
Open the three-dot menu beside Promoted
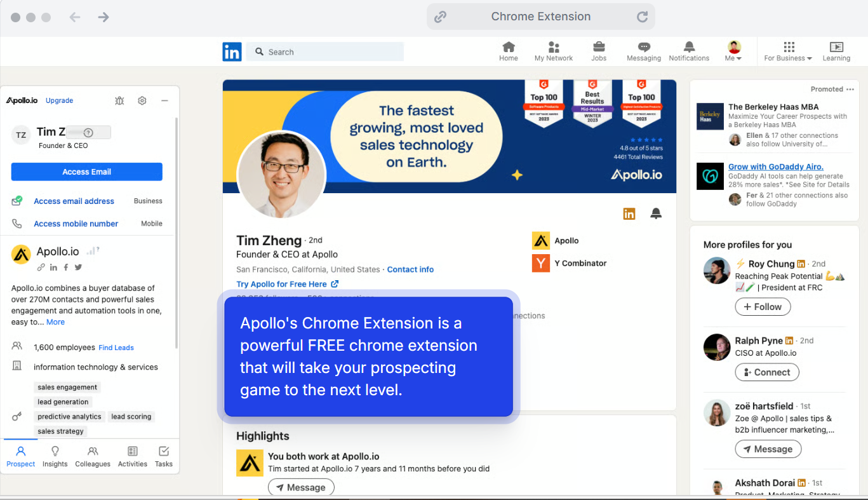[850, 89]
